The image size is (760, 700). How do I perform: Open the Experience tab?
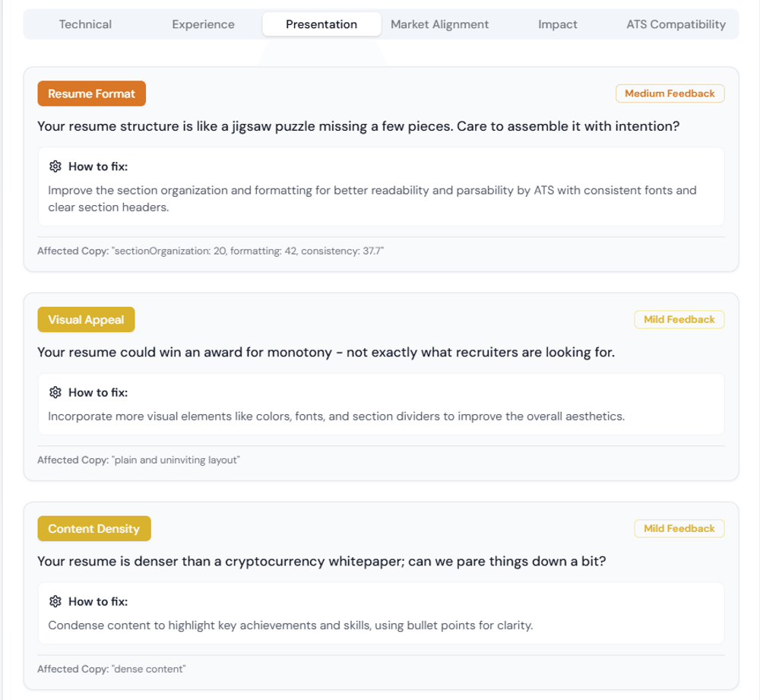click(203, 24)
